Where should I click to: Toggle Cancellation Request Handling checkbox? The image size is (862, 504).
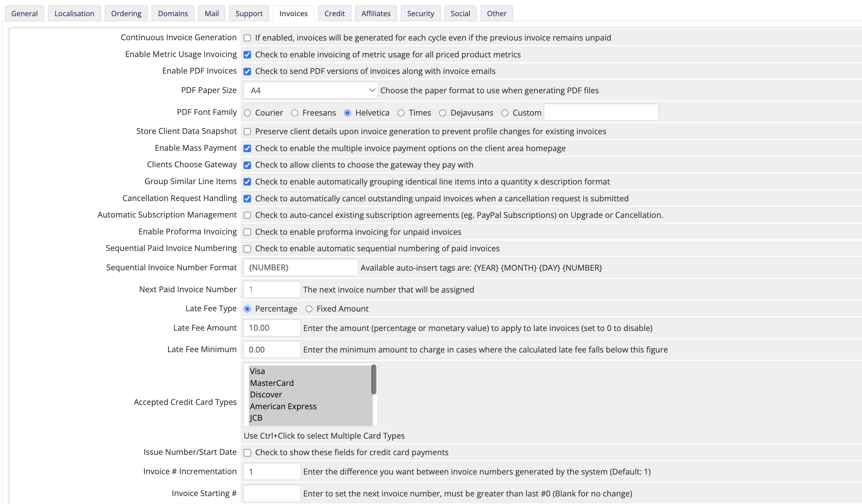pos(247,199)
